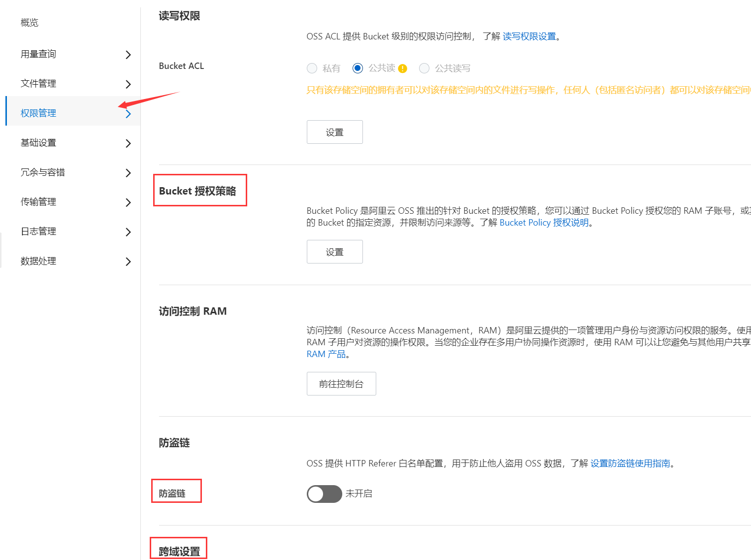Expand the 用量查询 chevron arrow
Image resolution: width=751 pixels, height=560 pixels.
[x=128, y=55]
